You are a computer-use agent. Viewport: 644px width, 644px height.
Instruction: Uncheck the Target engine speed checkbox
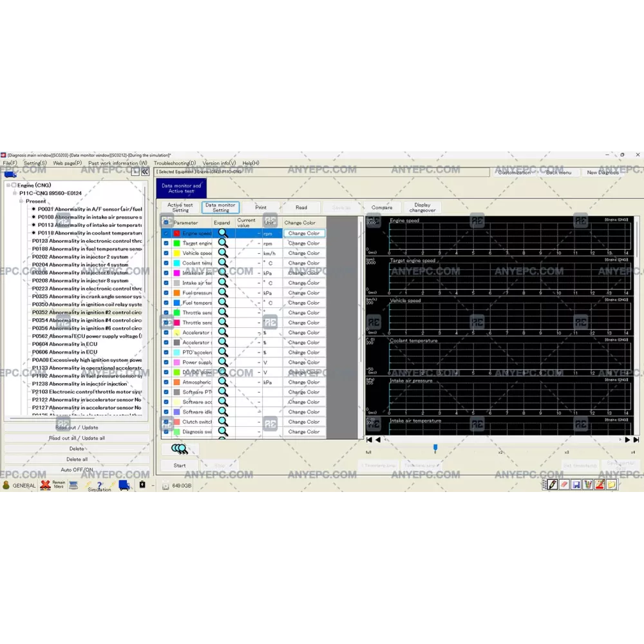166,243
